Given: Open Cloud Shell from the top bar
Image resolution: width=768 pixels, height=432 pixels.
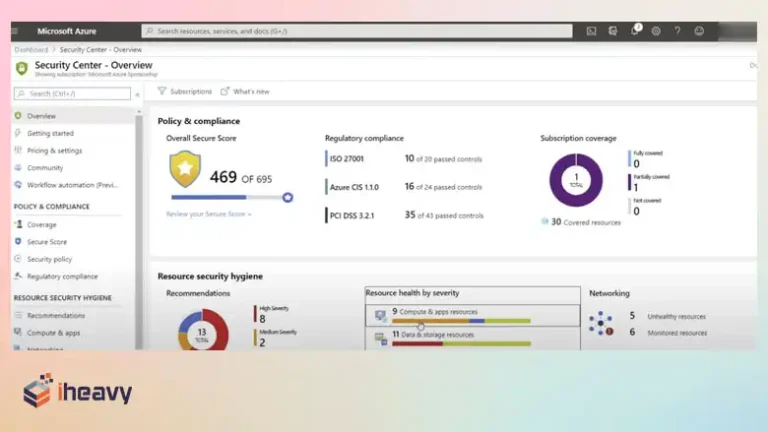Looking at the screenshot, I should point(591,31).
